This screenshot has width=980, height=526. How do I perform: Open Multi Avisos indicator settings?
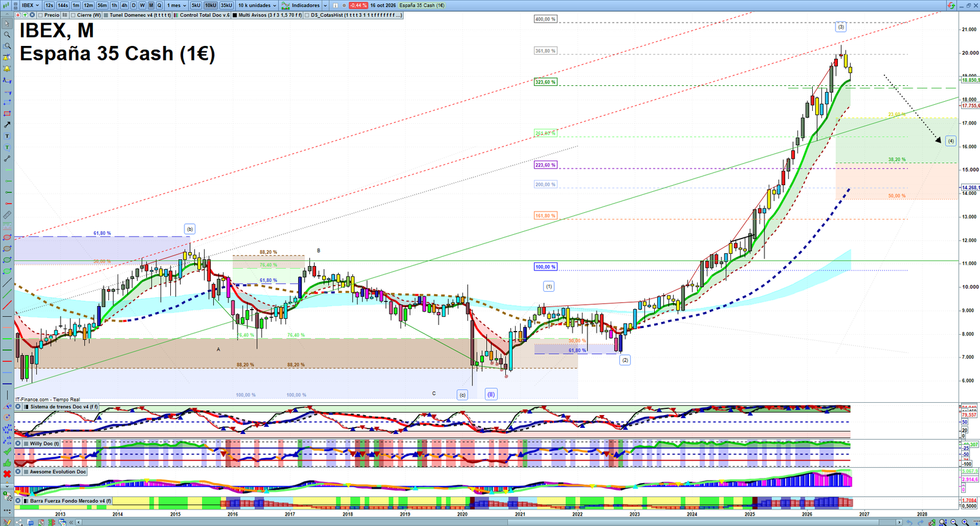(x=267, y=15)
